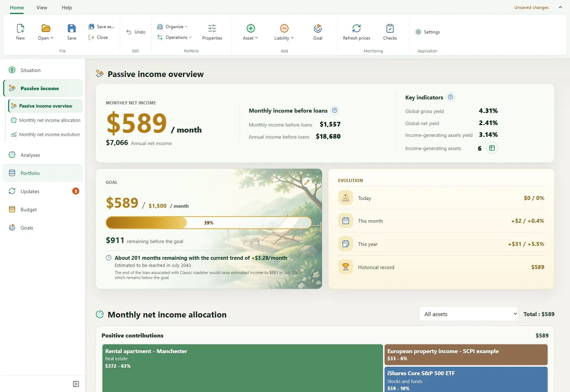Image resolution: width=570 pixels, height=392 pixels.
Task: Open the income-generating assets table icon
Action: click(x=492, y=148)
